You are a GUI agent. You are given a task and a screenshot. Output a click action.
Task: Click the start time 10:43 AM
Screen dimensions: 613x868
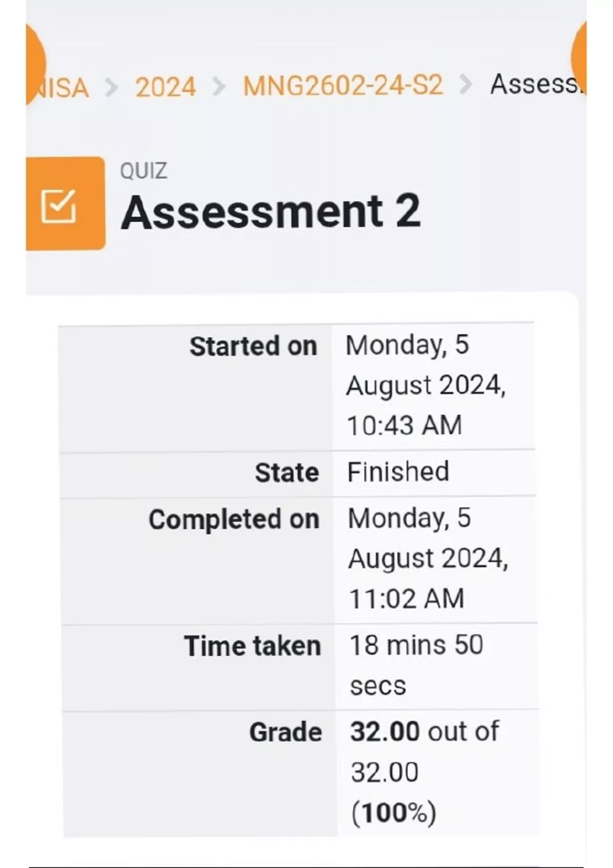click(x=405, y=425)
